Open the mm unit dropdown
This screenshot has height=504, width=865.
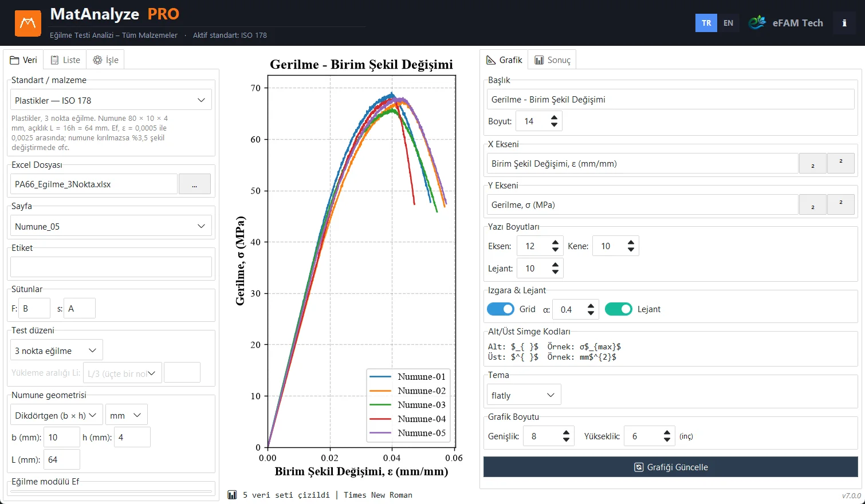(x=127, y=415)
